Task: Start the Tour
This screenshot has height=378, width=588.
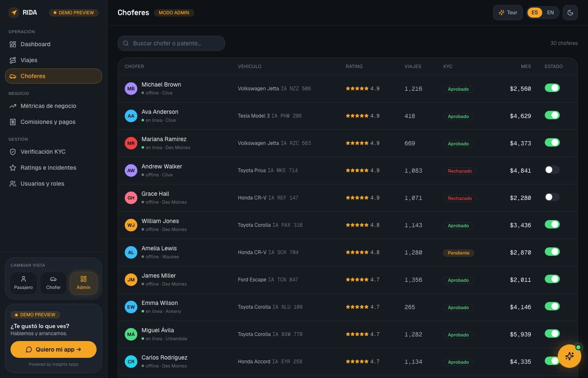Action: (x=508, y=13)
